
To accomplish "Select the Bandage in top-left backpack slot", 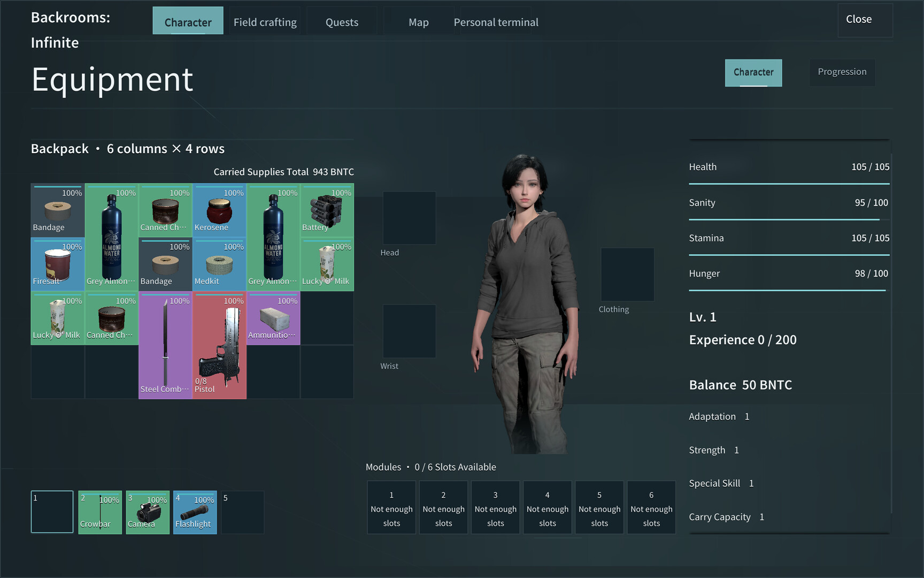I will point(58,210).
